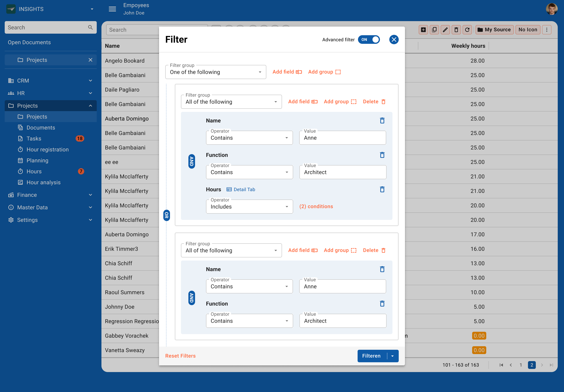This screenshot has width=564, height=392.
Task: Go to previous page arrow
Action: (x=511, y=365)
